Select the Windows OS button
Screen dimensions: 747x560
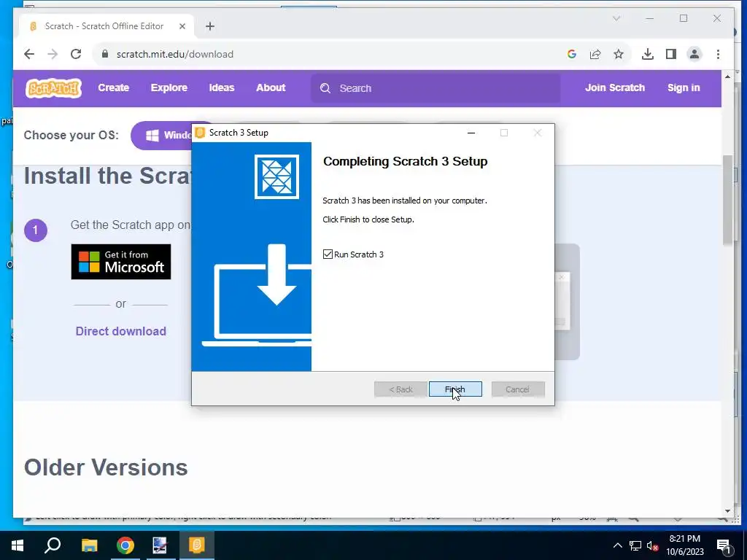pos(162,135)
